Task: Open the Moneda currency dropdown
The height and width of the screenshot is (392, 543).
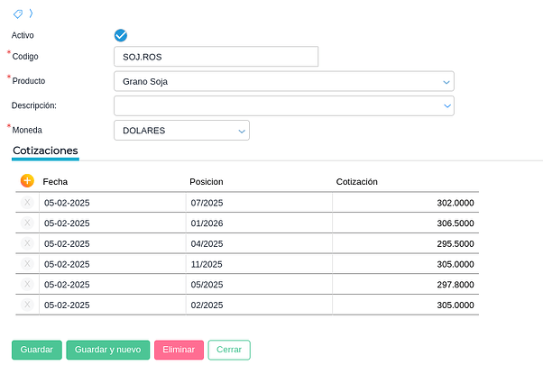Action: pyautogui.click(x=242, y=131)
